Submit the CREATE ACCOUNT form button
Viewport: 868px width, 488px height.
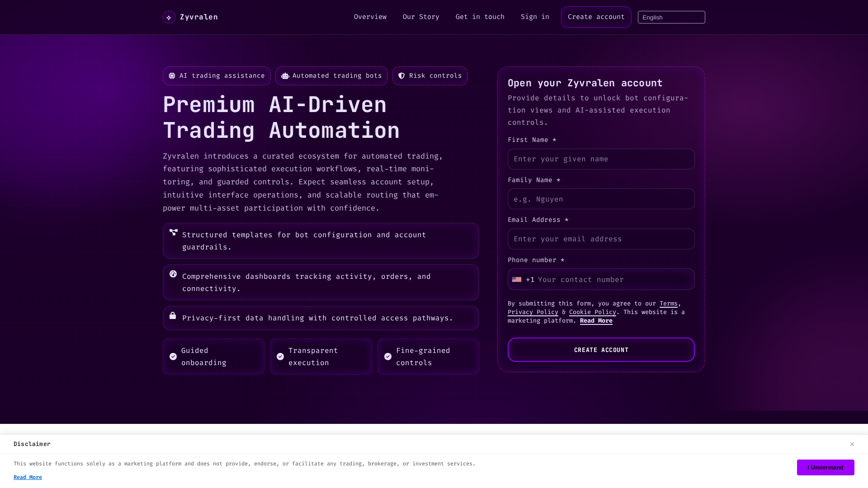[601, 350]
